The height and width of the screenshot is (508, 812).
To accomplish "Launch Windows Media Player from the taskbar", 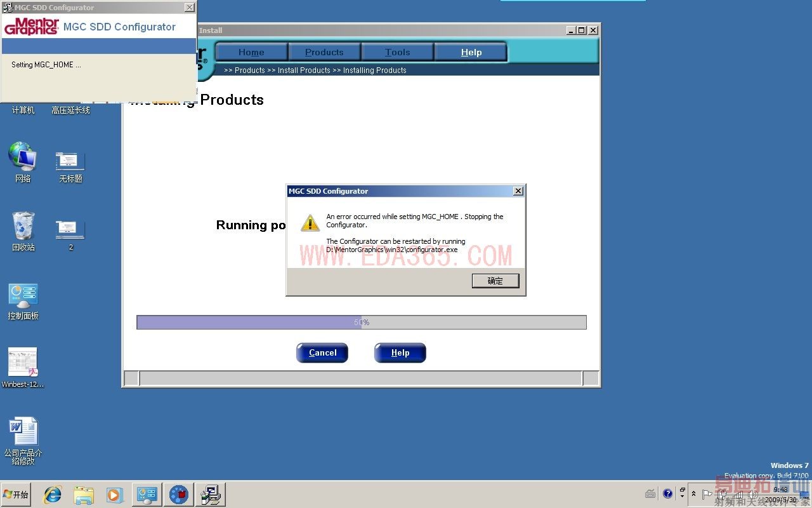I will click(115, 495).
